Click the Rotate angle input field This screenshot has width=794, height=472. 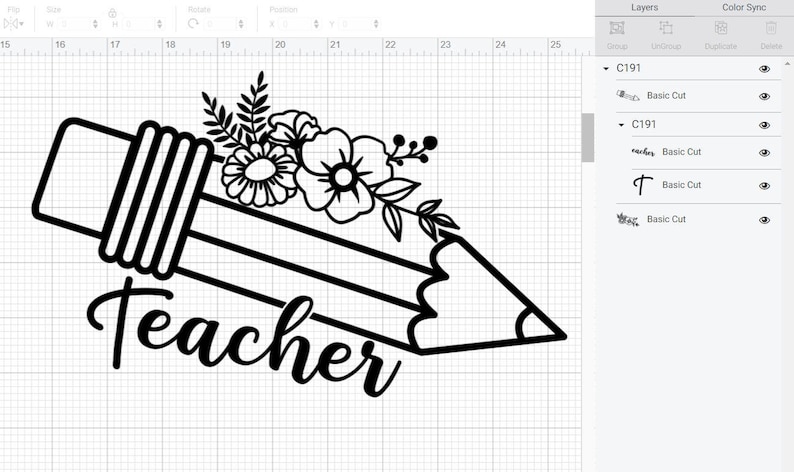point(219,24)
